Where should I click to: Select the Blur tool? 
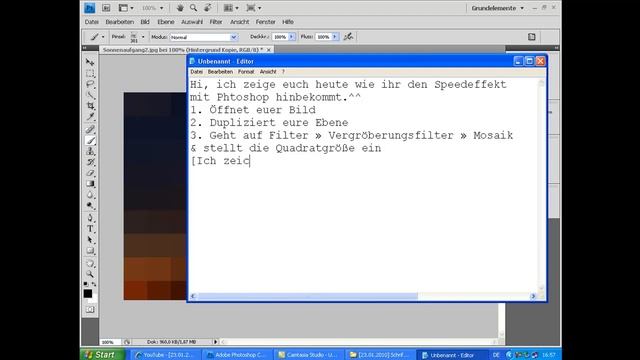click(x=90, y=195)
